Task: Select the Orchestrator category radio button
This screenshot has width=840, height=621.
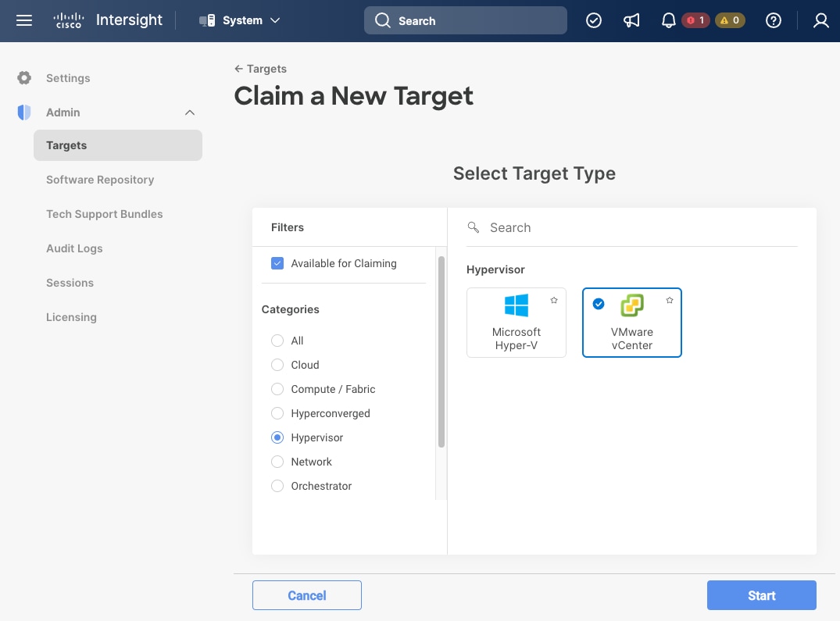Action: (x=277, y=486)
